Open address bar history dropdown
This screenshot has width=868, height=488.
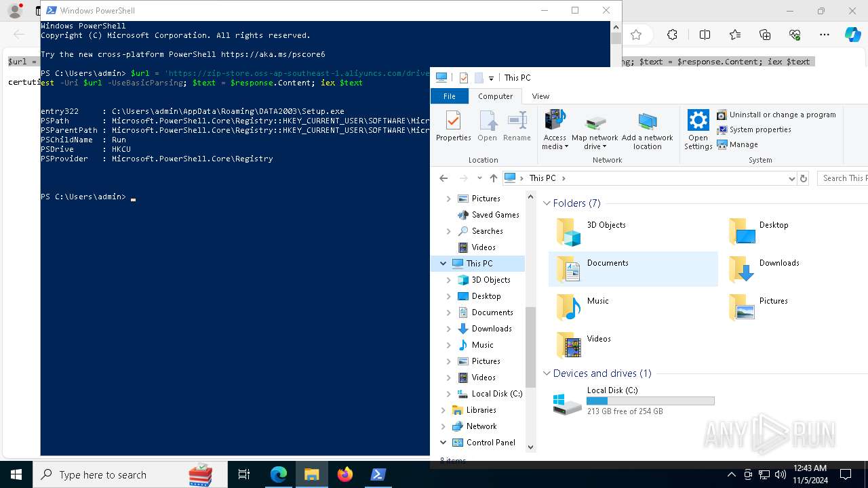[792, 178]
